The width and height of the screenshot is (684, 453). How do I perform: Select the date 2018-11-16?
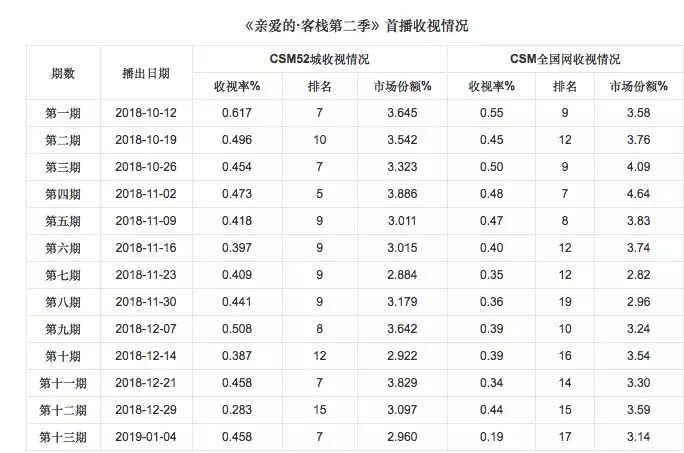(x=146, y=248)
